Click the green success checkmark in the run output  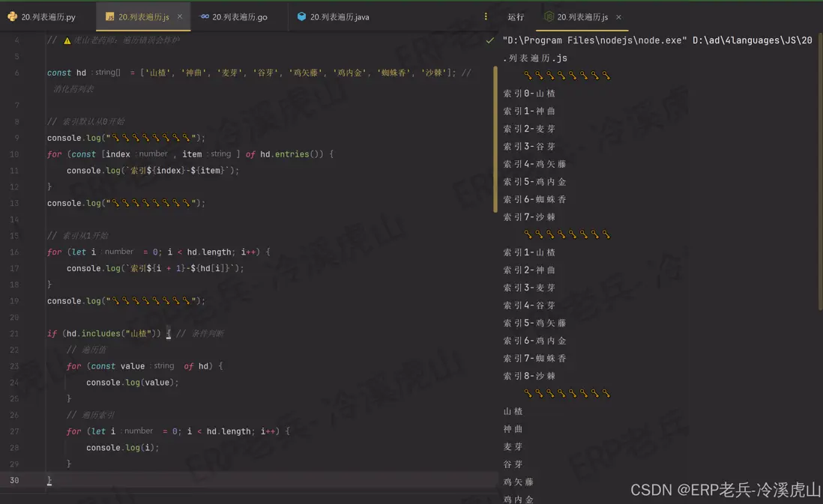(489, 40)
